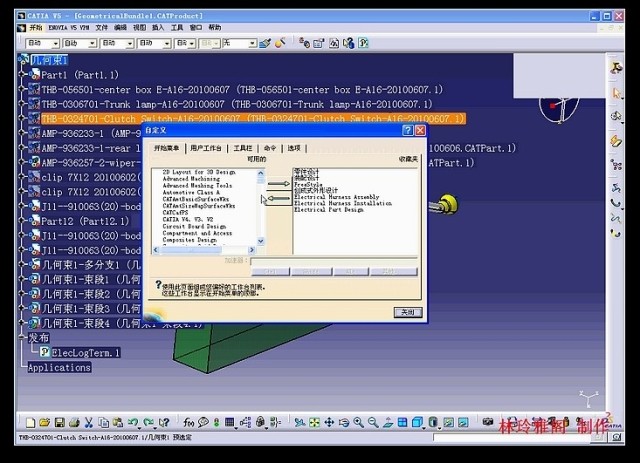Click the Fly mode icon
Image resolution: width=640 pixels, height=463 pixels.
(300, 423)
